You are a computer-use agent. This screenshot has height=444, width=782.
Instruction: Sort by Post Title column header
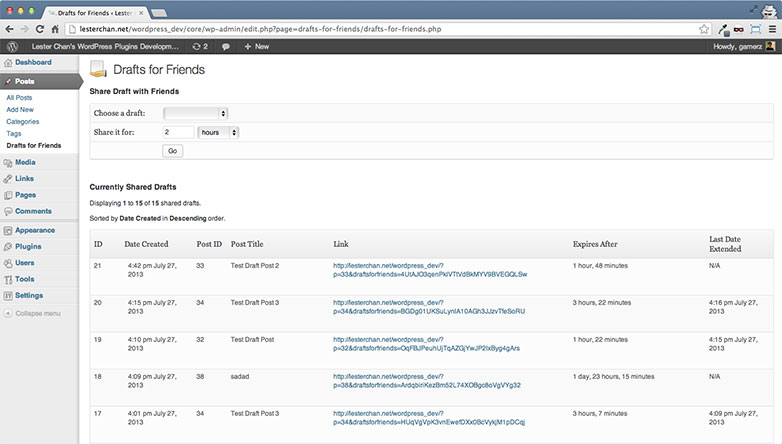pos(247,244)
